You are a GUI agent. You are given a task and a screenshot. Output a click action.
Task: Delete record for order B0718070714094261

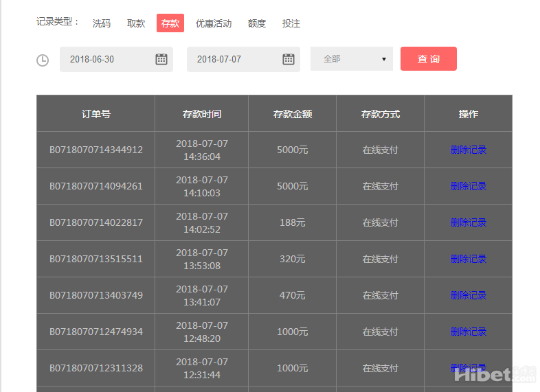click(468, 186)
